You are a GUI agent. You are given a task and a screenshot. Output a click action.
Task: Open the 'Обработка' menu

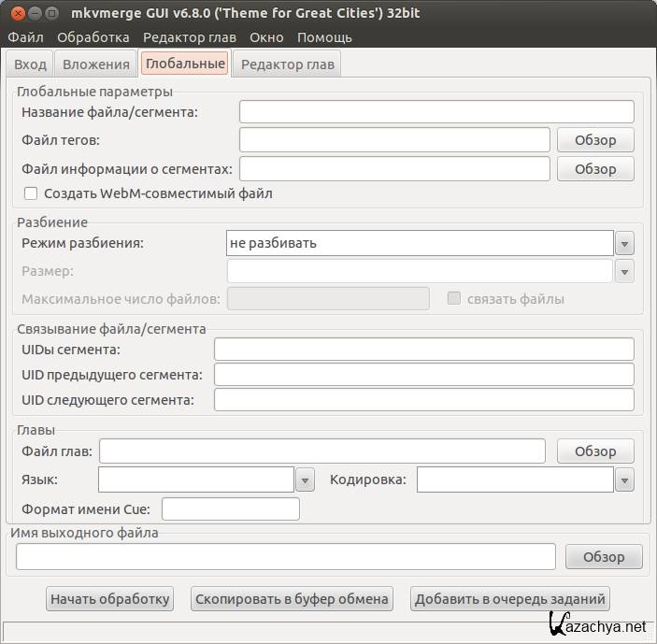(93, 37)
